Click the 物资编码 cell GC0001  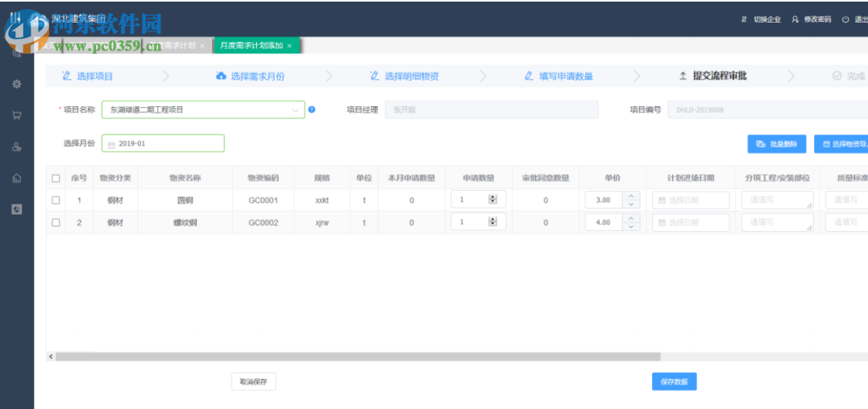click(263, 200)
